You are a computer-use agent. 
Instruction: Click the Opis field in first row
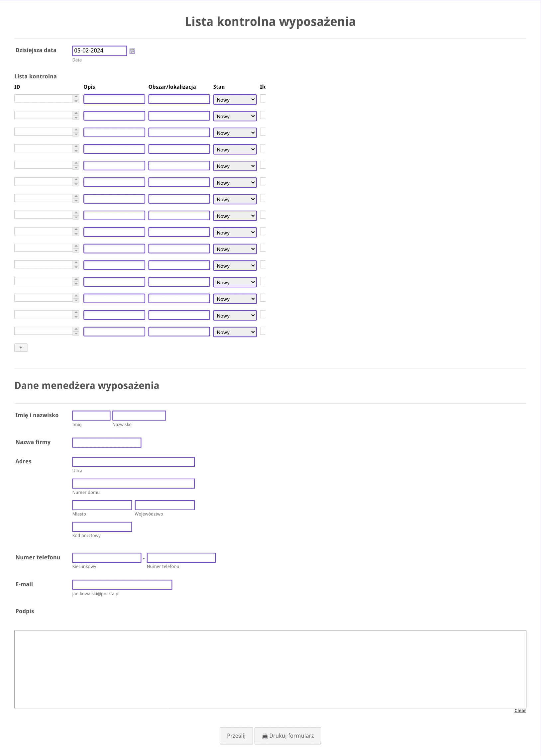114,99
